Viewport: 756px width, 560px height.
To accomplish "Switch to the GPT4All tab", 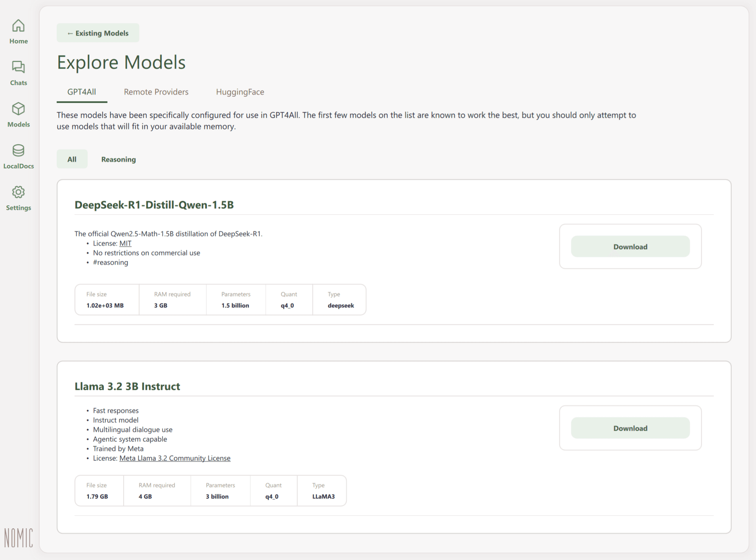I will point(82,92).
